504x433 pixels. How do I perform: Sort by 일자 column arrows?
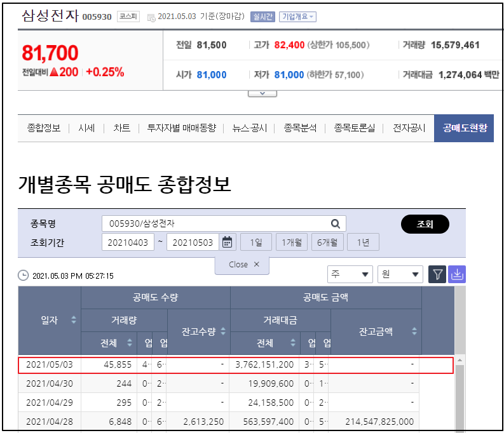(x=74, y=320)
